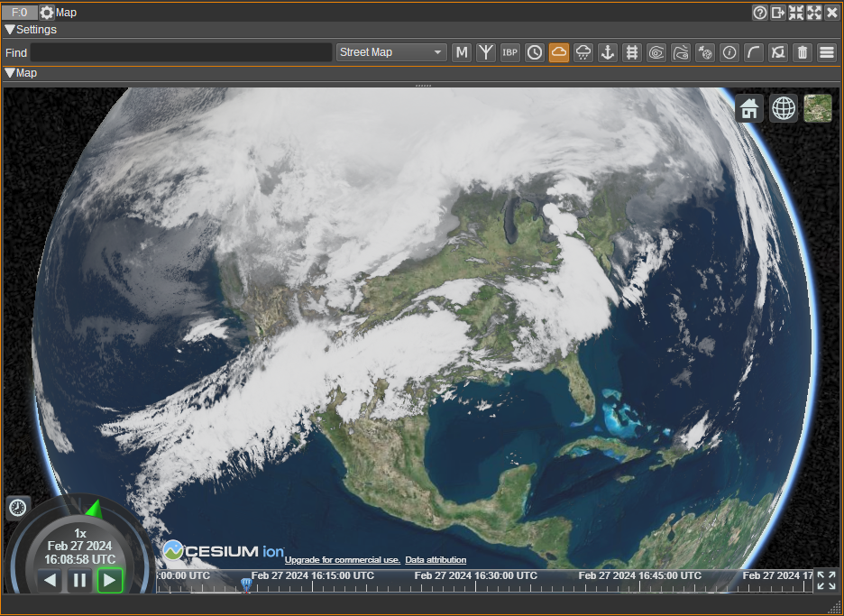844x616 pixels.
Task: Click the clock display icon in toolbar
Action: click(x=535, y=52)
